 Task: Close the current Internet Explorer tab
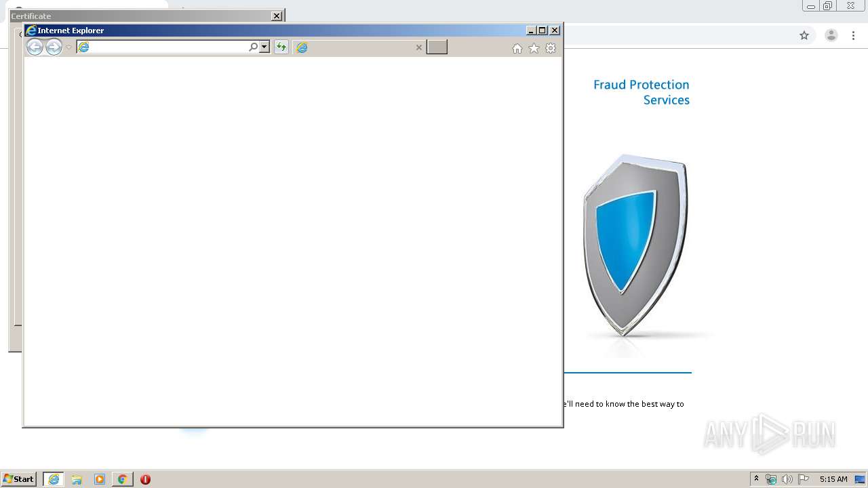tap(419, 47)
